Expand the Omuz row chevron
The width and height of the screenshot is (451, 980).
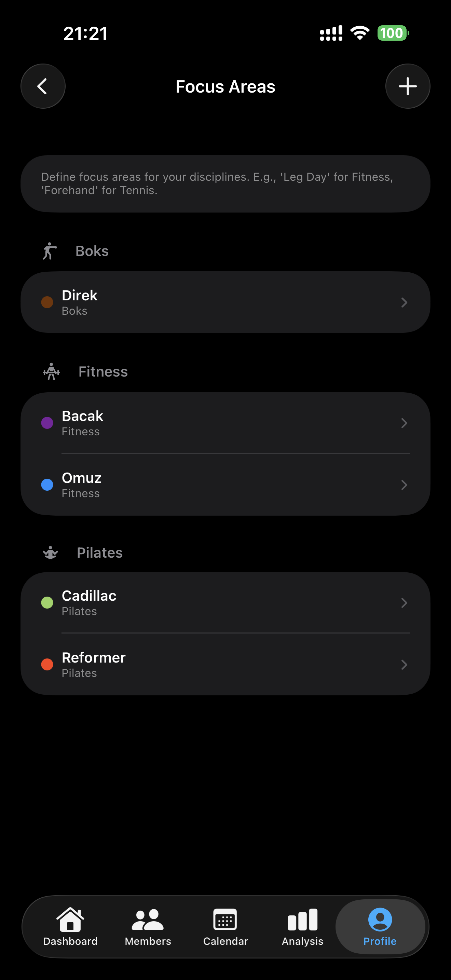[x=404, y=485]
